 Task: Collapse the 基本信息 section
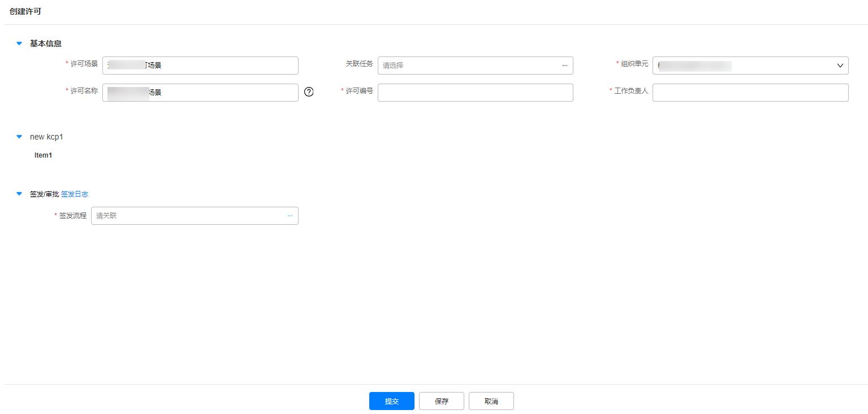coord(19,43)
